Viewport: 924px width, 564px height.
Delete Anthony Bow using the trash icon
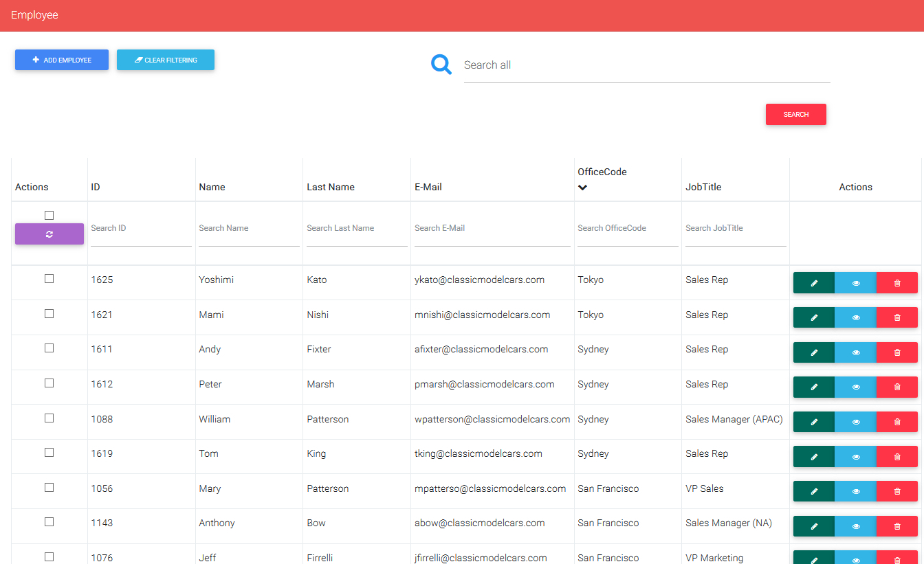[x=897, y=526]
